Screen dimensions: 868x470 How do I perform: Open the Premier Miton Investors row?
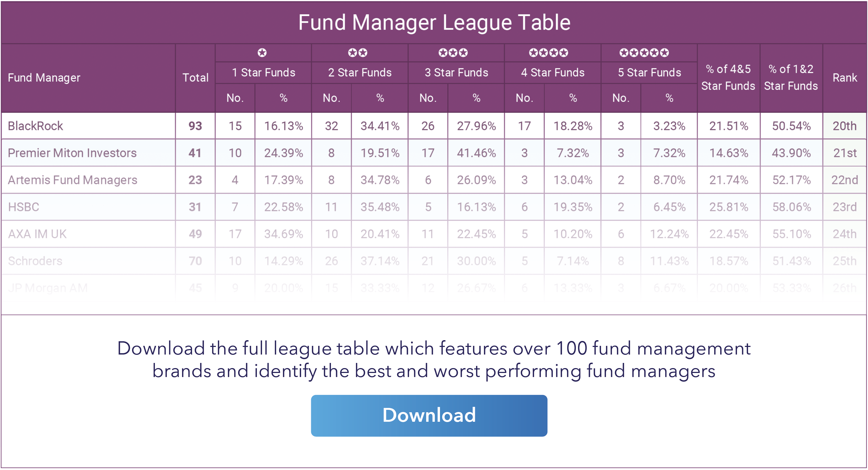point(72,153)
